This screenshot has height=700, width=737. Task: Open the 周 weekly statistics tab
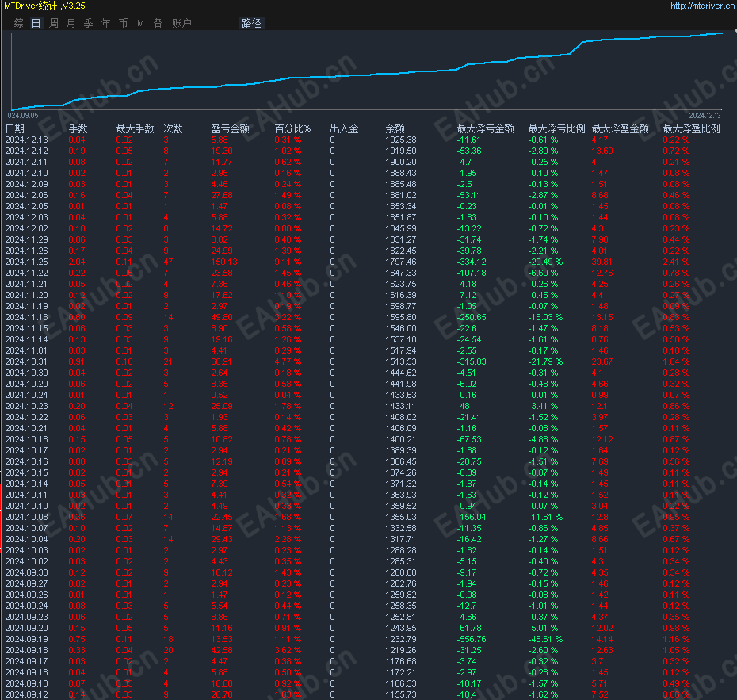pos(53,23)
